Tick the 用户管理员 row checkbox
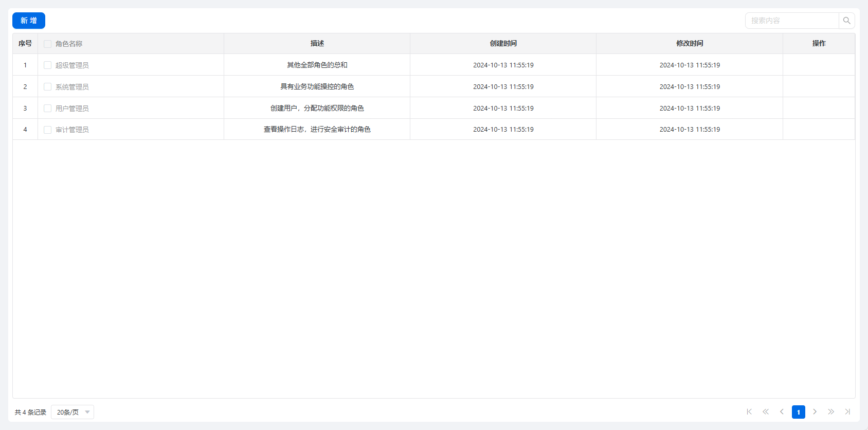The height and width of the screenshot is (430, 868). pyautogui.click(x=48, y=109)
